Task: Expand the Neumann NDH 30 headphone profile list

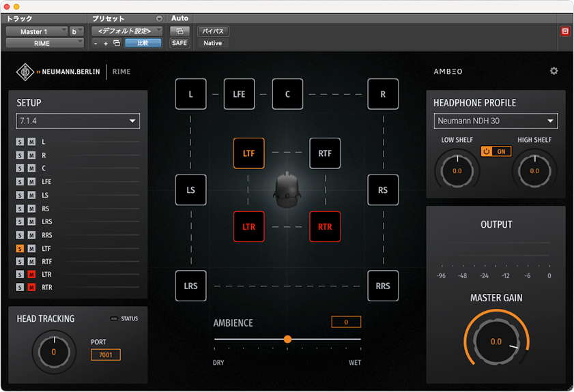Action: tap(496, 121)
